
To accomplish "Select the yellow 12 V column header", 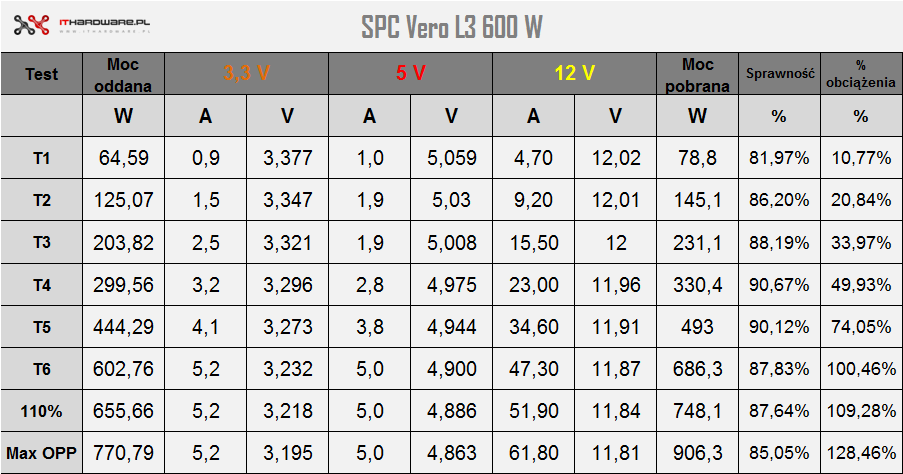I will (x=574, y=73).
